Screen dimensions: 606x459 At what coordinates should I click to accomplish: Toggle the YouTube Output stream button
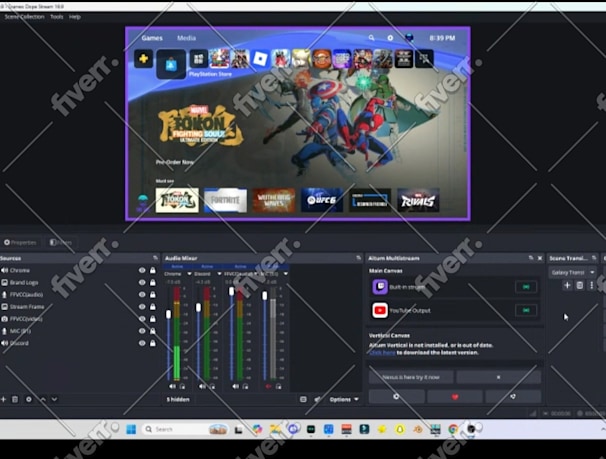(x=526, y=310)
